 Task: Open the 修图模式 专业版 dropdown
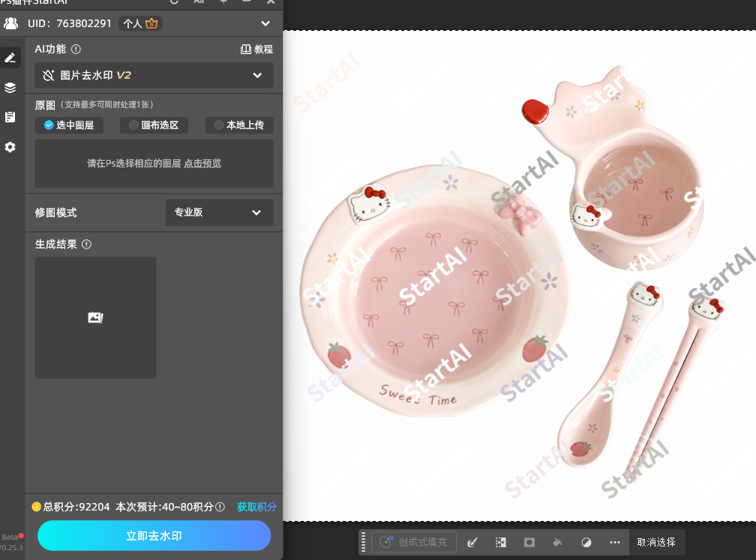(x=219, y=212)
